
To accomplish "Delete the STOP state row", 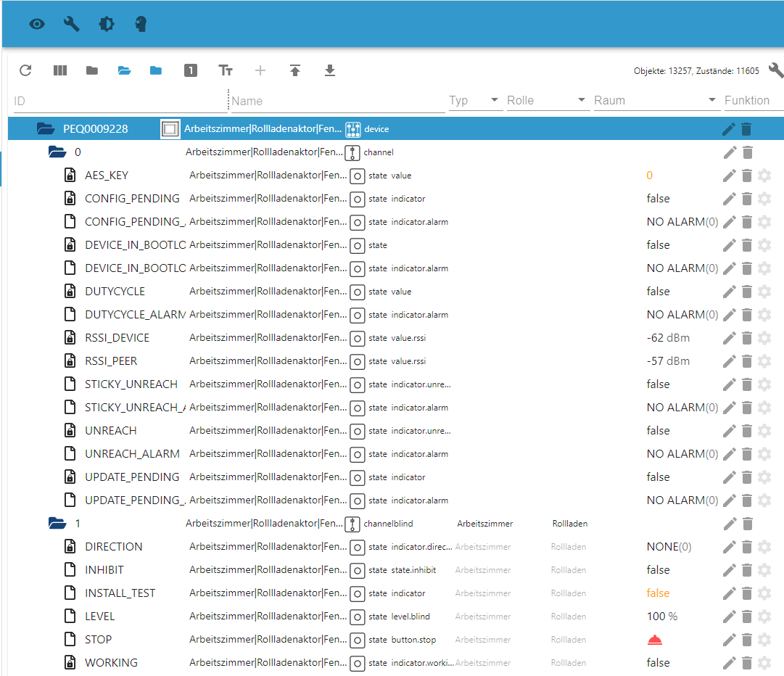I will pos(747,640).
